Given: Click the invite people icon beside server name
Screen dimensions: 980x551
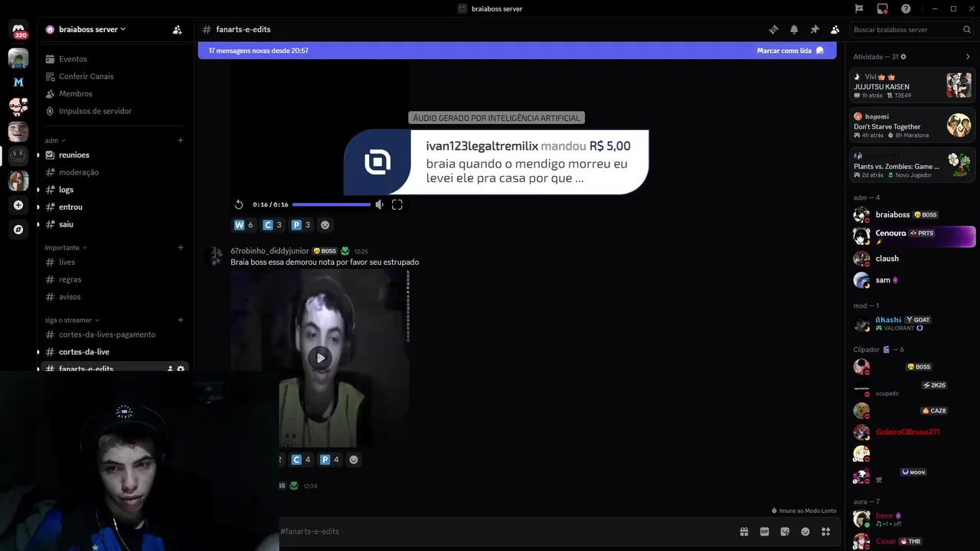Looking at the screenshot, I should tap(177, 30).
